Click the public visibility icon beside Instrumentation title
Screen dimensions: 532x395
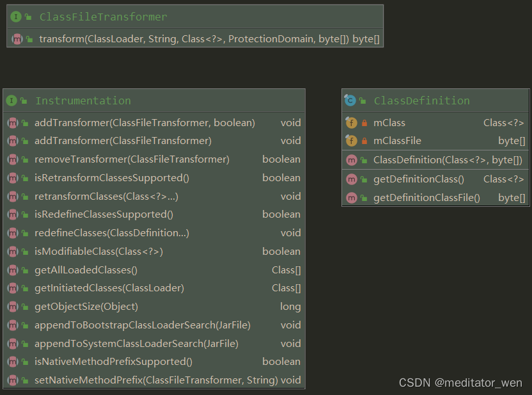click(24, 101)
